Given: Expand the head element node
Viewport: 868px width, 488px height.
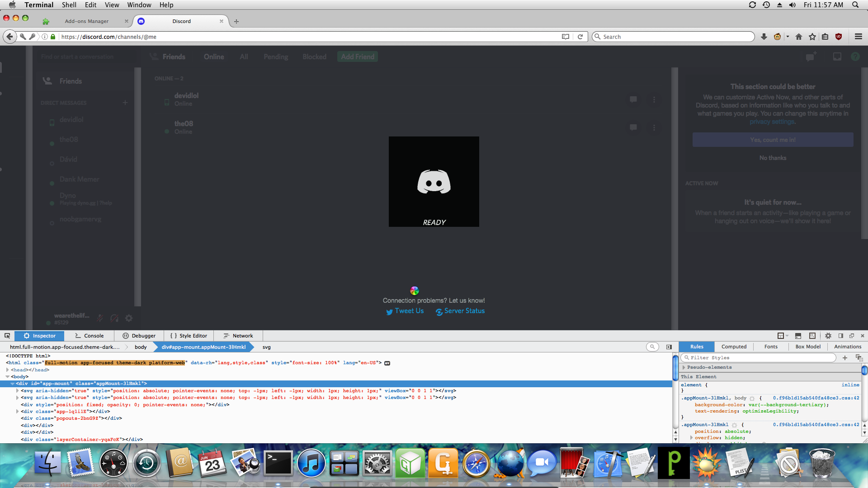Looking at the screenshot, I should point(7,370).
